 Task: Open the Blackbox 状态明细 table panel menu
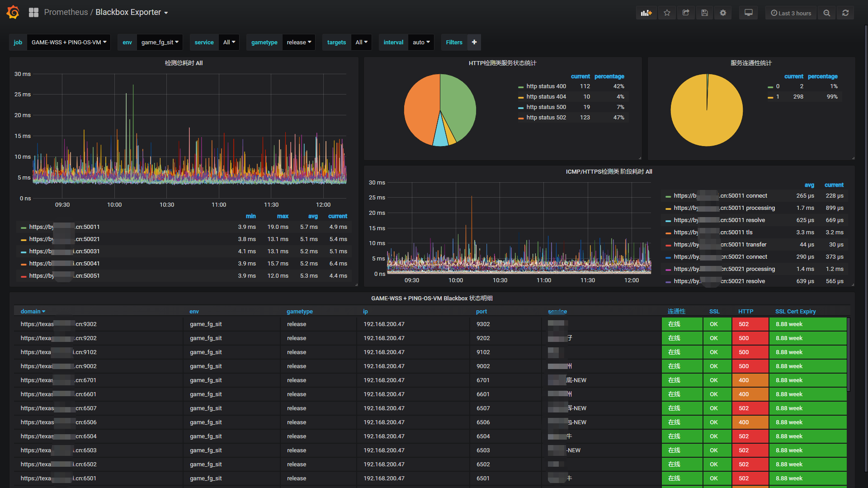click(432, 298)
